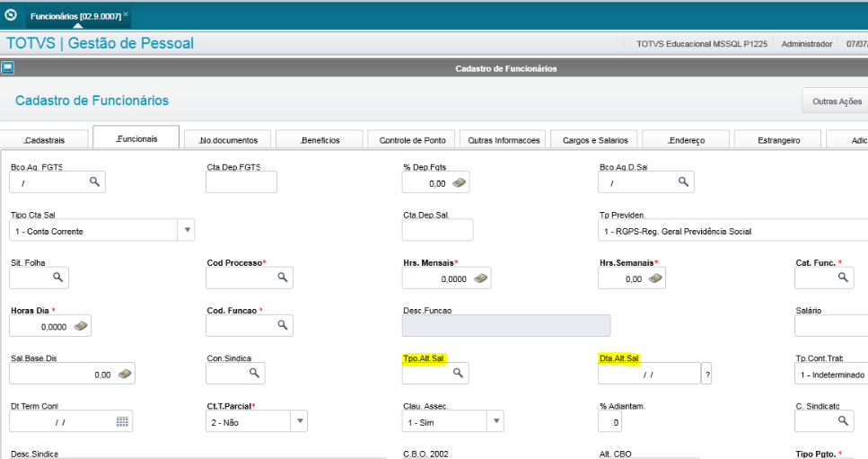Expand the Tipo Cta Sal dropdown
The image size is (868, 459).
(x=187, y=230)
